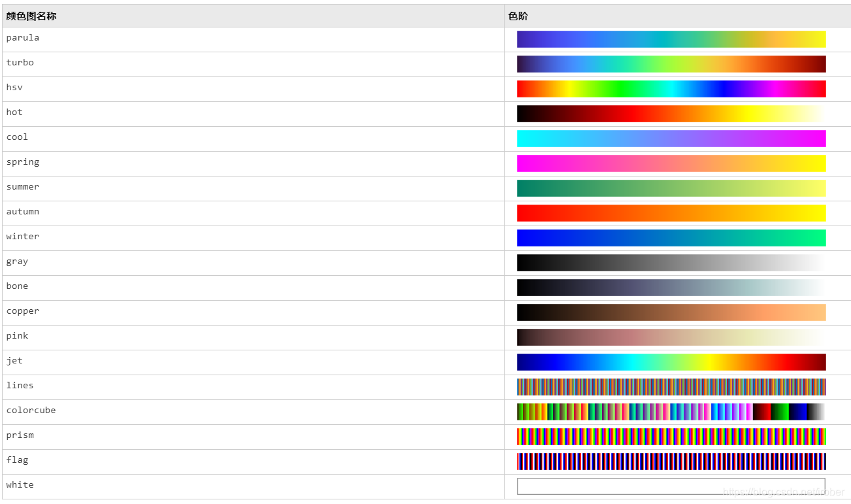The width and height of the screenshot is (851, 504).
Task: Select the gray grayscale gradient bar
Action: (x=671, y=263)
